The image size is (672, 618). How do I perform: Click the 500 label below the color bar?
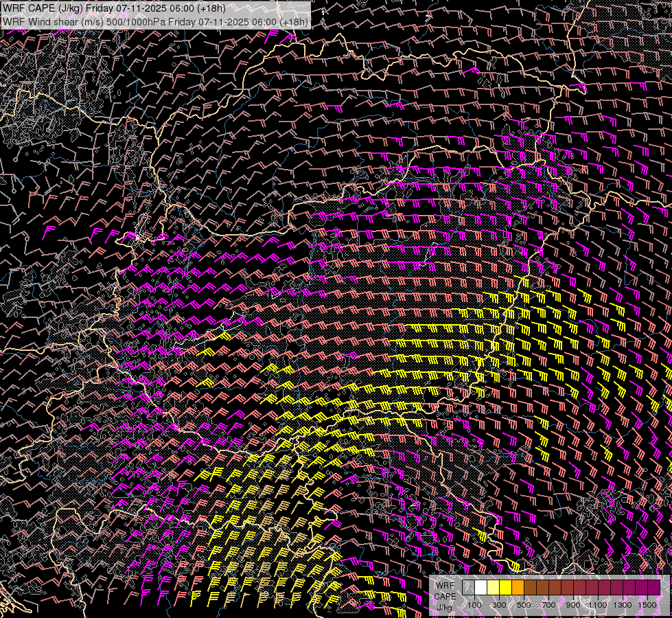[x=524, y=605]
